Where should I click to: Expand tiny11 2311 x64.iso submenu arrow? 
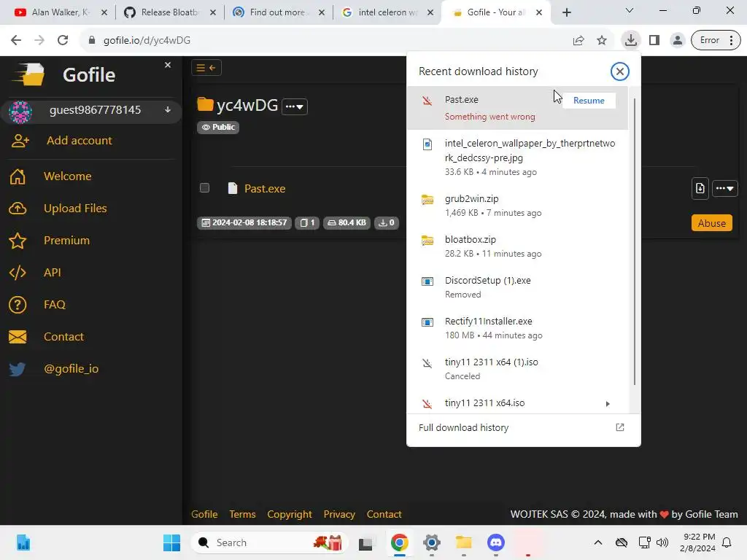pos(608,404)
